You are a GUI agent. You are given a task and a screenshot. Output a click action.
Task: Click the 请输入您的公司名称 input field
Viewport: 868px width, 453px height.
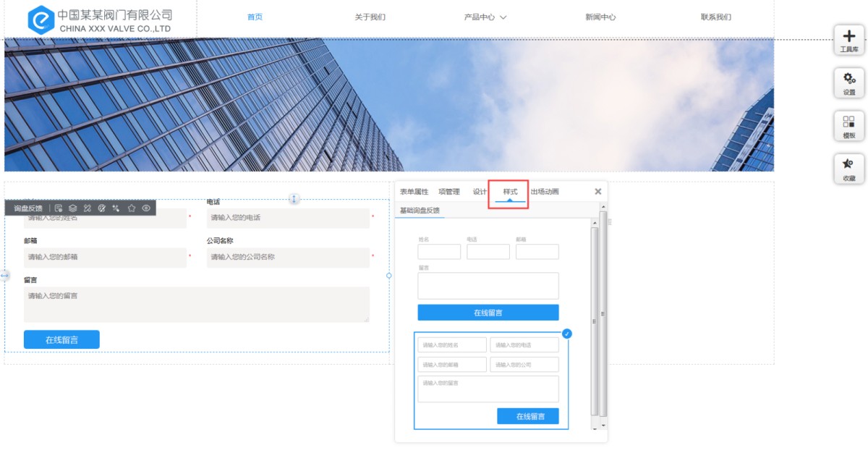tap(288, 257)
